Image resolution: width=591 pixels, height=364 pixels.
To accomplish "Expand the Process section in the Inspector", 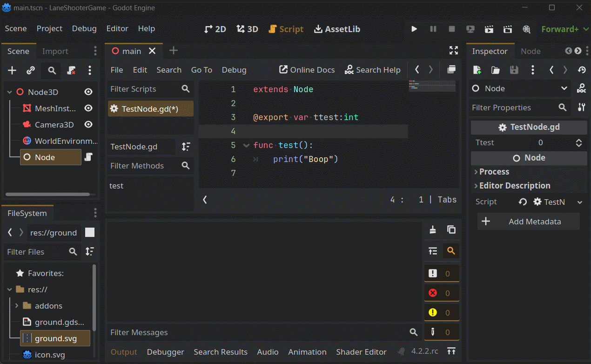I will click(493, 171).
